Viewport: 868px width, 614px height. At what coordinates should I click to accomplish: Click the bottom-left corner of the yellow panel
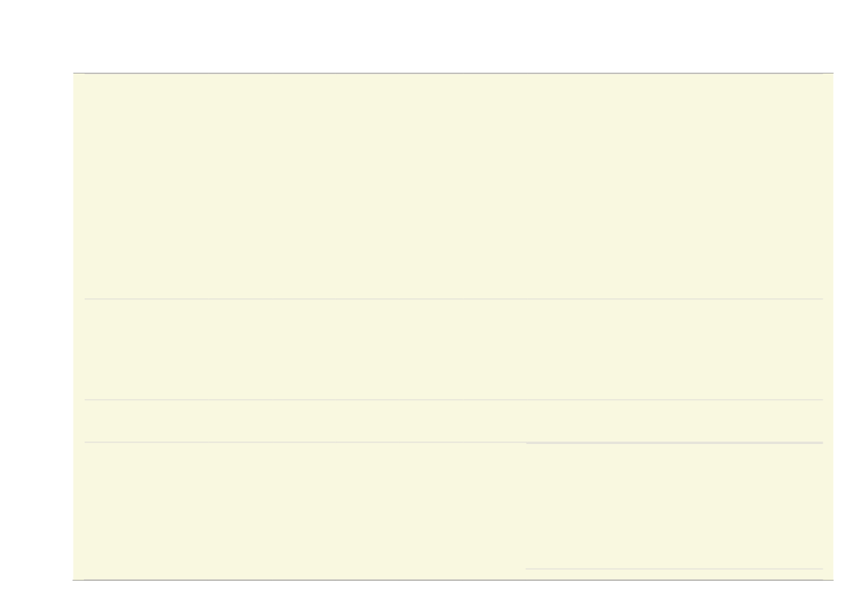click(x=74, y=578)
